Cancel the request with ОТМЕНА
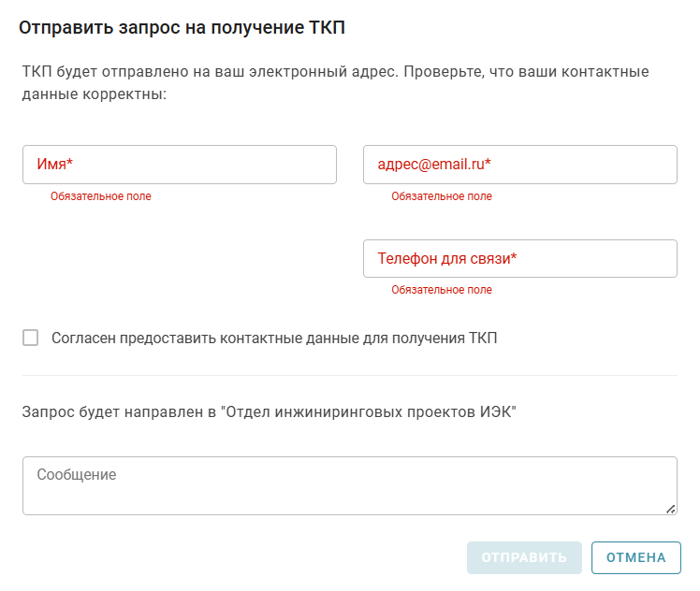Screen dimensions: 700x591 tap(635, 558)
